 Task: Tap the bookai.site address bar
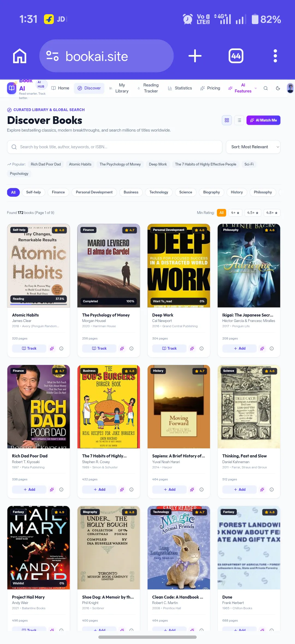click(x=107, y=56)
